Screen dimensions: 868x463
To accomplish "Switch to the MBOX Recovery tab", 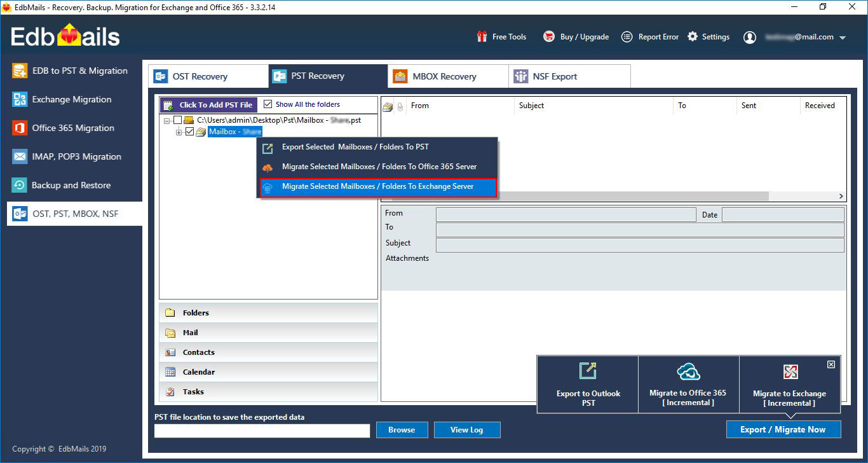I will (x=448, y=76).
